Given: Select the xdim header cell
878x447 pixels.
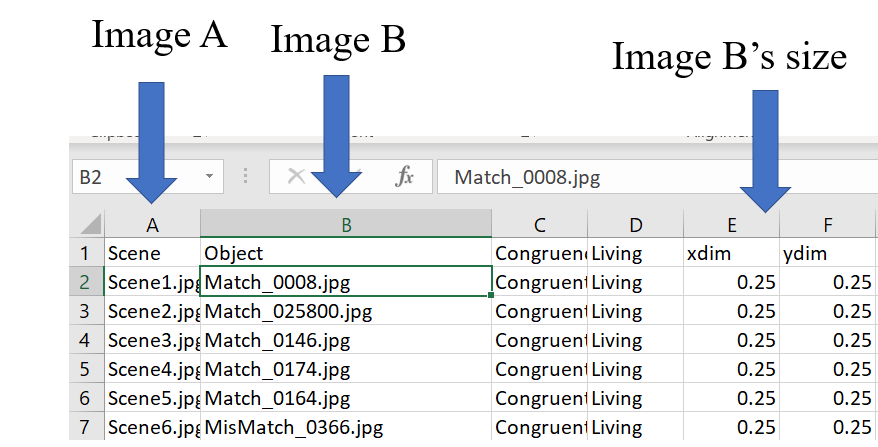Looking at the screenshot, I should (x=732, y=253).
